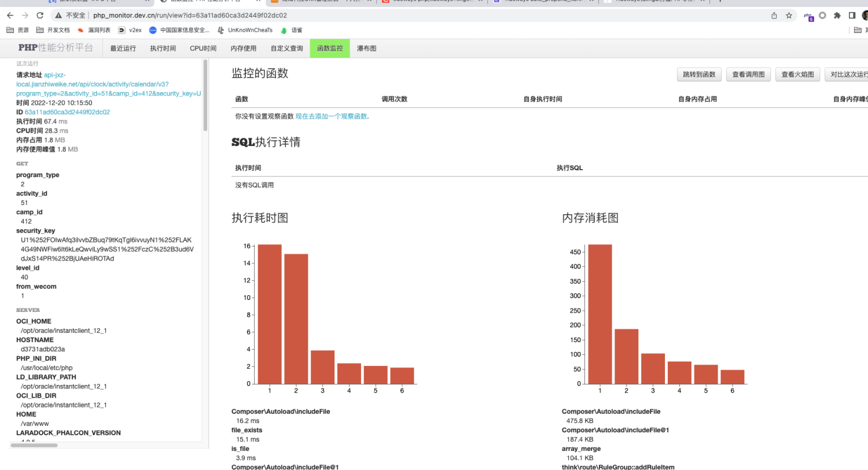Open the 开发文档 bookmarks folder
This screenshot has width=868, height=470.
click(53, 30)
